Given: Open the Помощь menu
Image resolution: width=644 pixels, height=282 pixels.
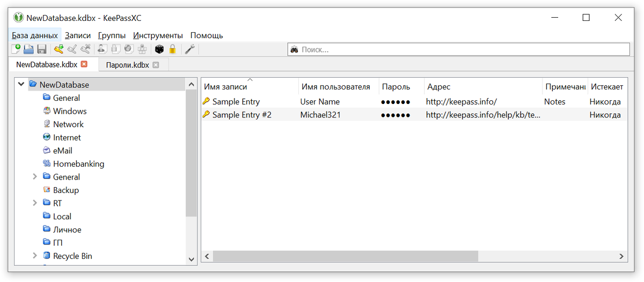Looking at the screenshot, I should point(207,35).
